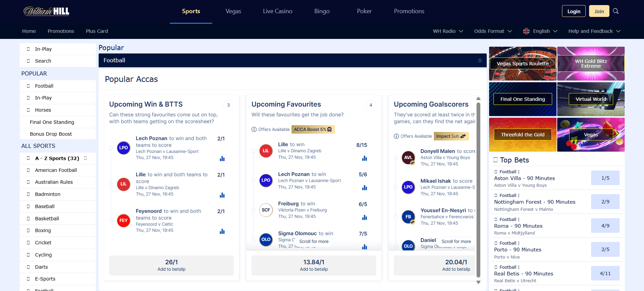Select Aston Villa 1/5 odds button
Screen dimensions: 644x291
pos(605,178)
